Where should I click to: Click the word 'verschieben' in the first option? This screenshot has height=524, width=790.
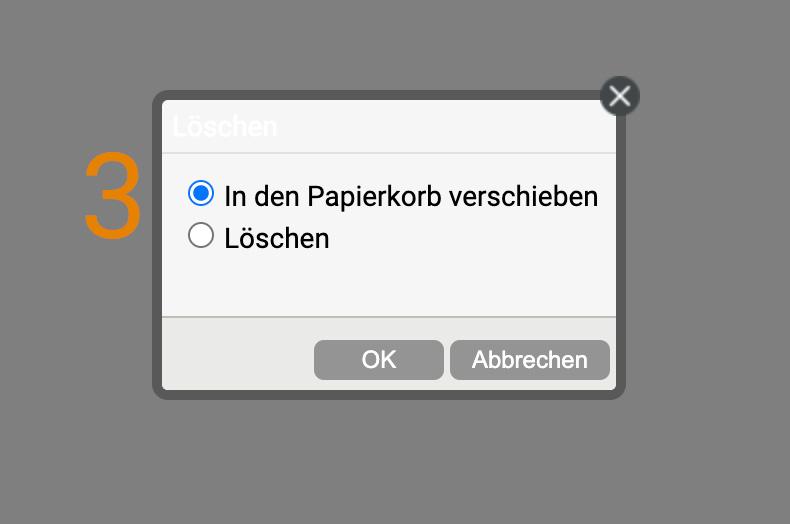523,196
